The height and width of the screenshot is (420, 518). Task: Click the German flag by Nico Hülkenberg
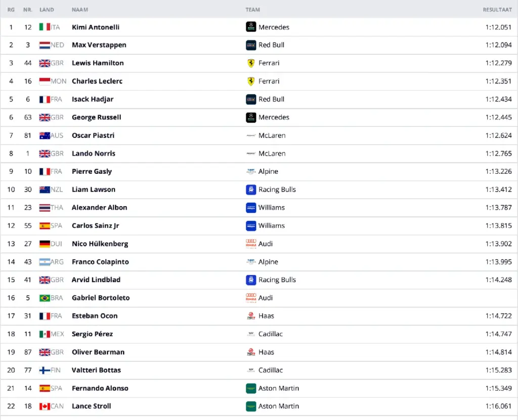(45, 244)
